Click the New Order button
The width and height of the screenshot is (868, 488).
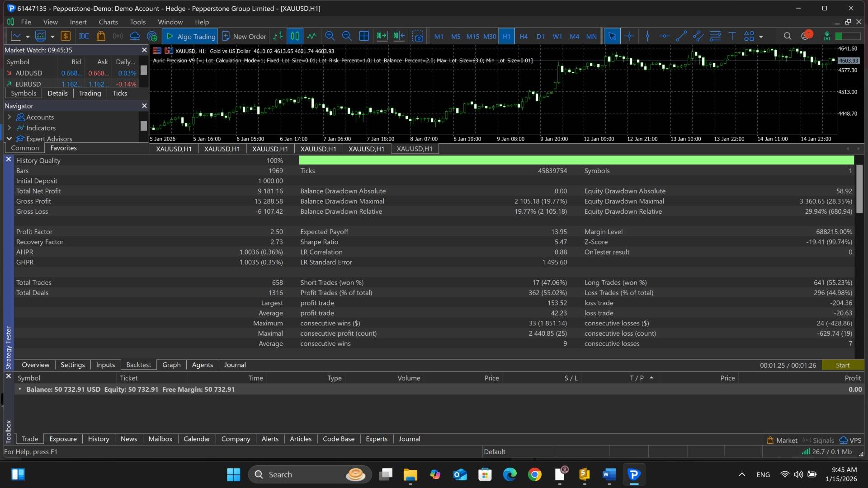(x=244, y=36)
